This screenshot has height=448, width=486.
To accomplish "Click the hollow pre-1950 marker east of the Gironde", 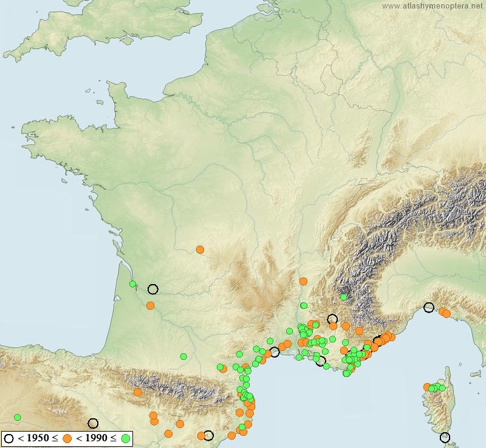I will point(152,289).
